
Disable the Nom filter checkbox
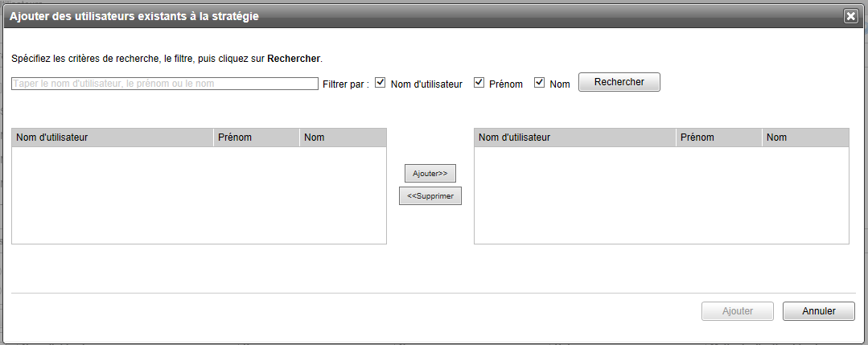click(540, 83)
